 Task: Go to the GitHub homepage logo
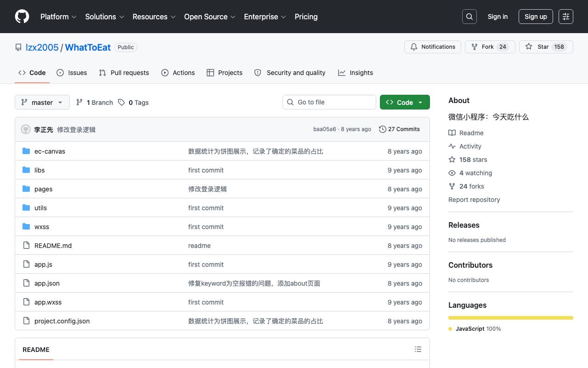(22, 17)
